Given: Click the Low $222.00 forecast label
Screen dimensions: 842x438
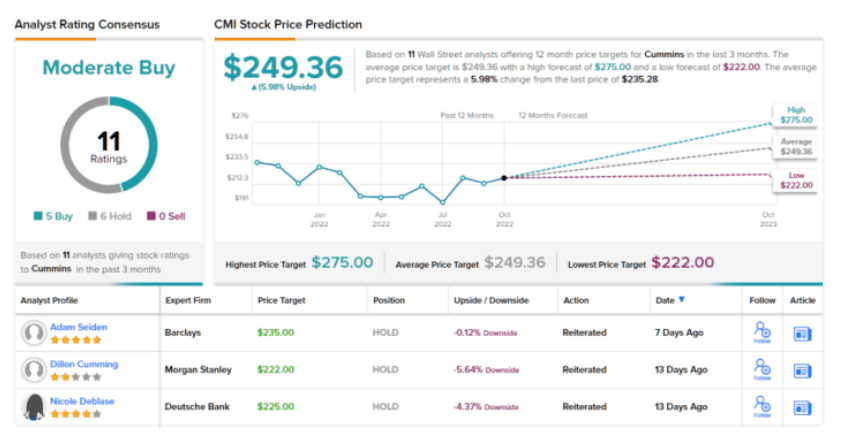Looking at the screenshot, I should coord(795,180).
